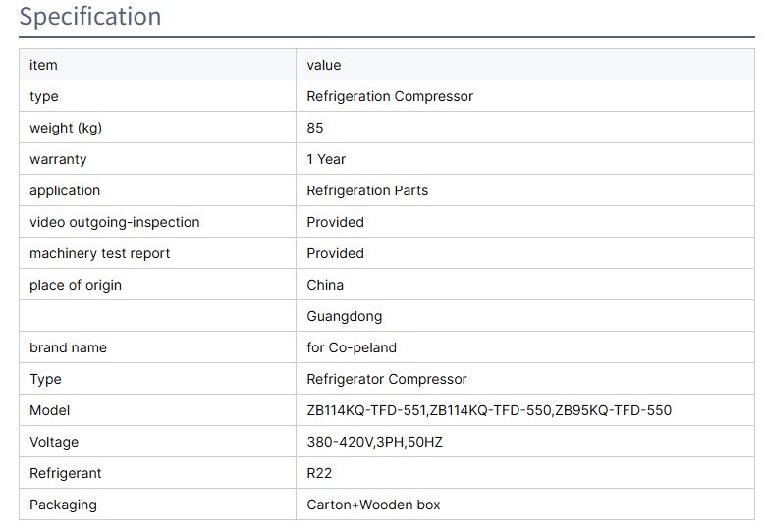
Task: Select the '1 Year' warranty value
Action: point(326,159)
